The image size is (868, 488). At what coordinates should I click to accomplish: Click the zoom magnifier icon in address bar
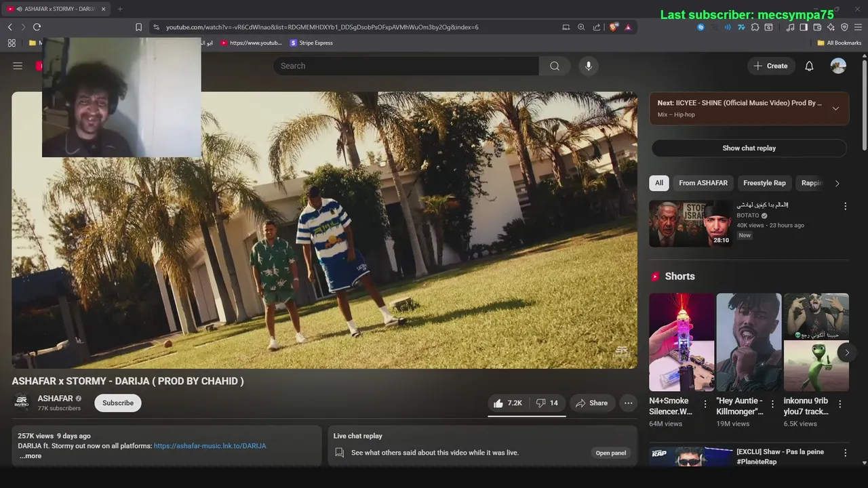(x=581, y=27)
